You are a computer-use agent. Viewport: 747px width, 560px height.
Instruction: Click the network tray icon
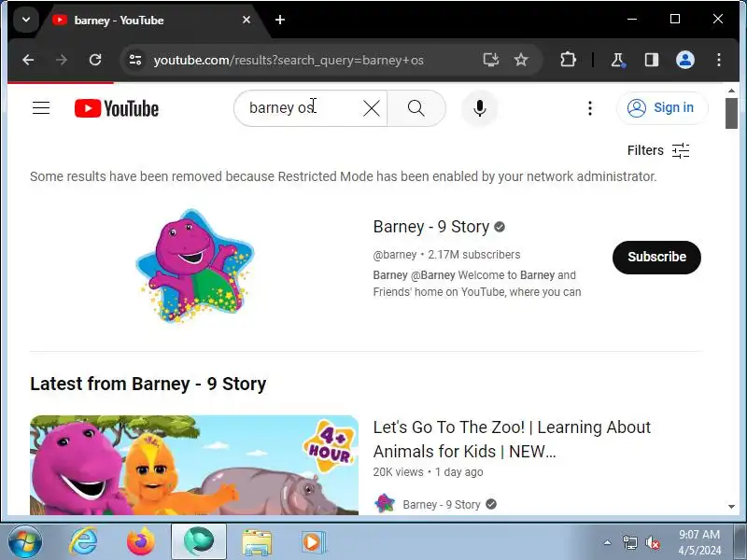click(629, 542)
